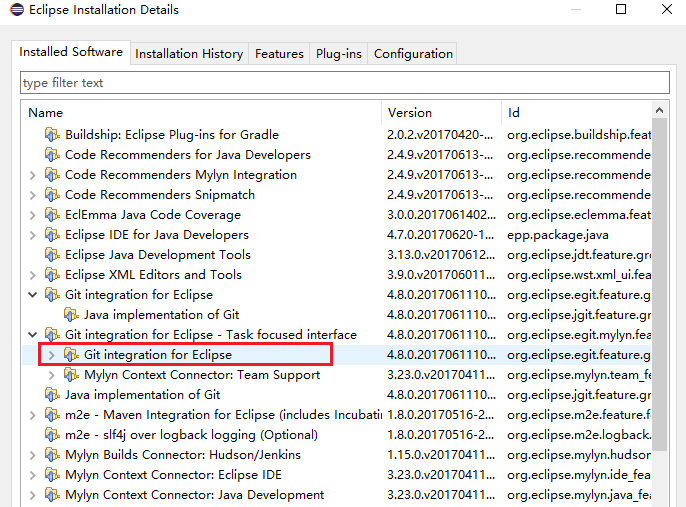Open the Features tab

click(279, 54)
